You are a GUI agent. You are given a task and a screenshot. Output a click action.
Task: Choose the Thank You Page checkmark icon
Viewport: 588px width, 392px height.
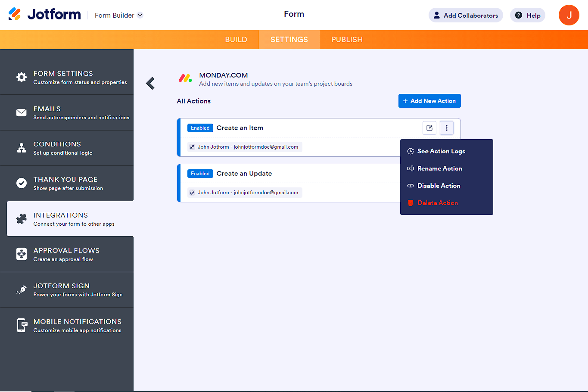(x=22, y=183)
